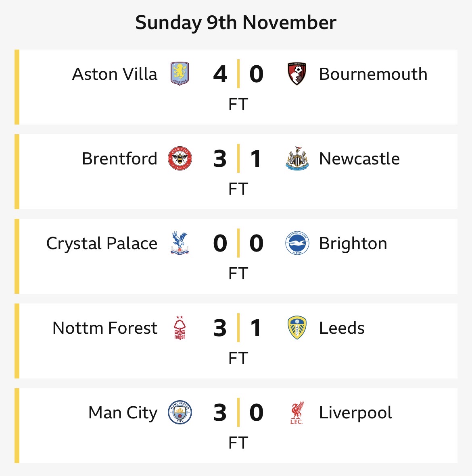This screenshot has width=472, height=476.
Task: Open the Liverpool team name
Action: click(355, 413)
